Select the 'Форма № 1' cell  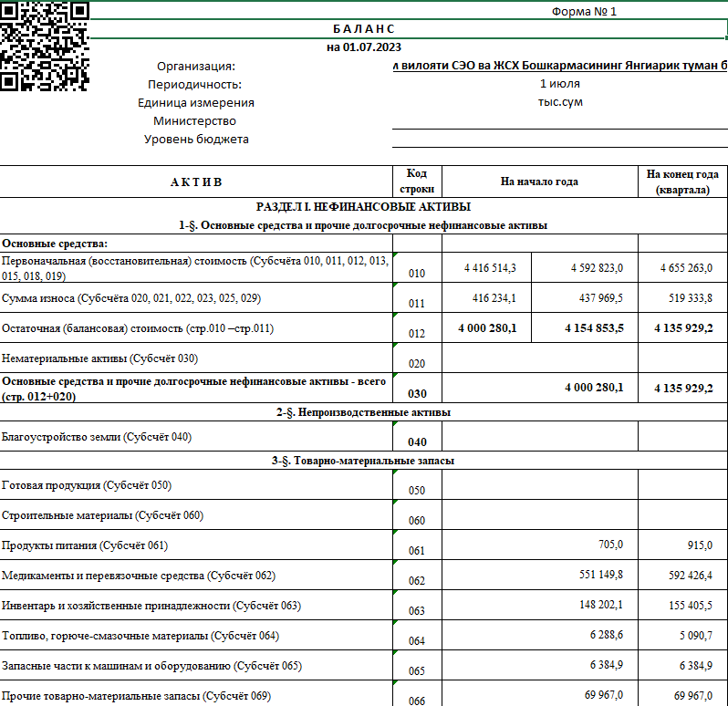[x=584, y=12]
